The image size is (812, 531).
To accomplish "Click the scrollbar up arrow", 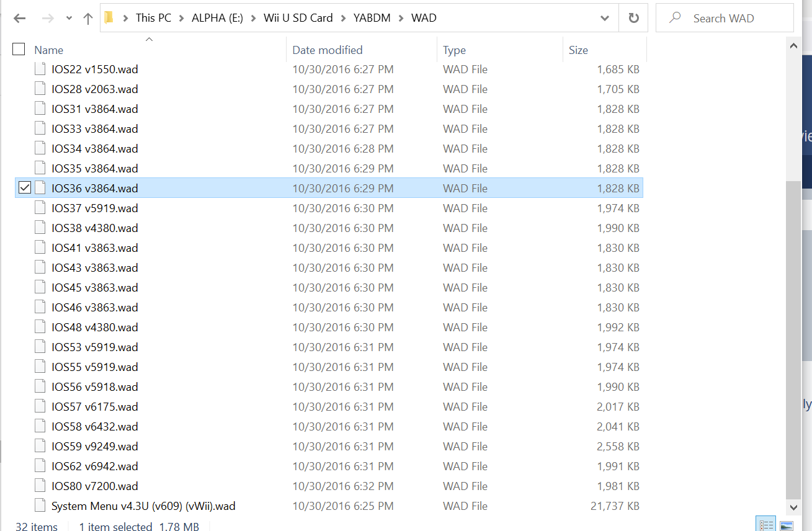I will coord(793,45).
